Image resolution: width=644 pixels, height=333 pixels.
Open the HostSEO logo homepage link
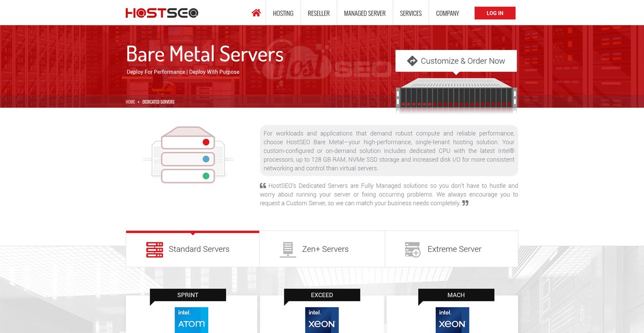[x=162, y=13]
